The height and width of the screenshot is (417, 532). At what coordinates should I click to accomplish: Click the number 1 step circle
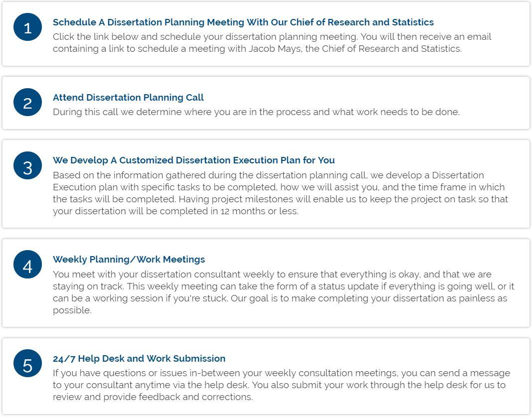pyautogui.click(x=27, y=27)
